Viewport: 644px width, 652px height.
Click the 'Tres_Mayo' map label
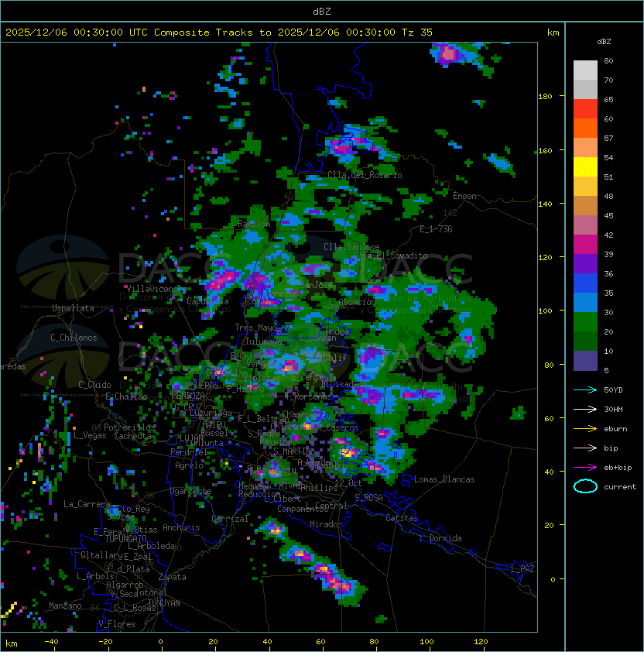coord(255,328)
